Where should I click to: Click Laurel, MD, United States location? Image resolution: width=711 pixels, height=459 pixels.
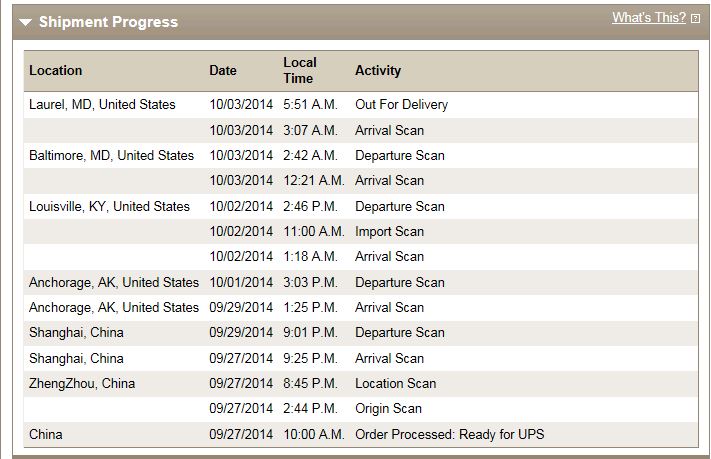[102, 105]
